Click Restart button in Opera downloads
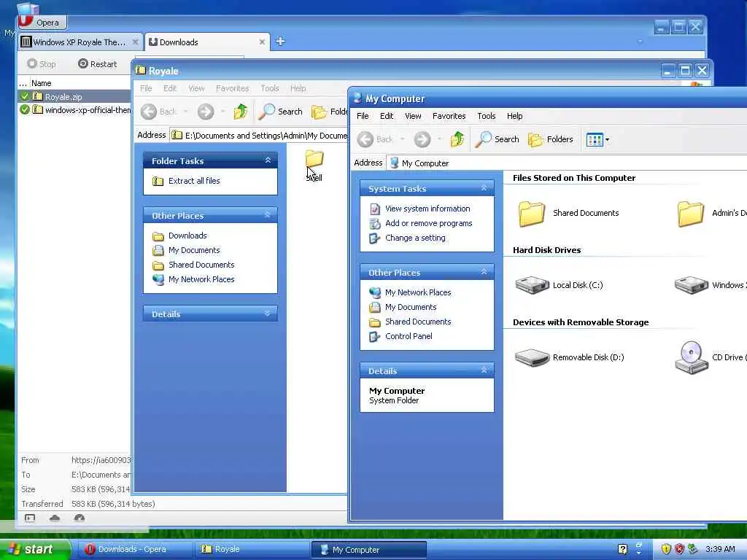The width and height of the screenshot is (747, 560). coord(97,64)
